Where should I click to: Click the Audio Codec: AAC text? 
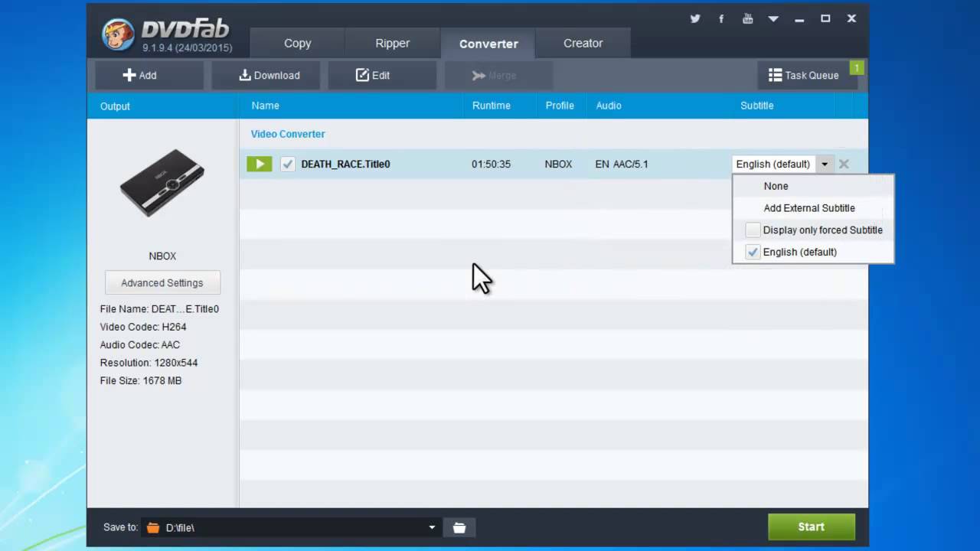click(139, 344)
